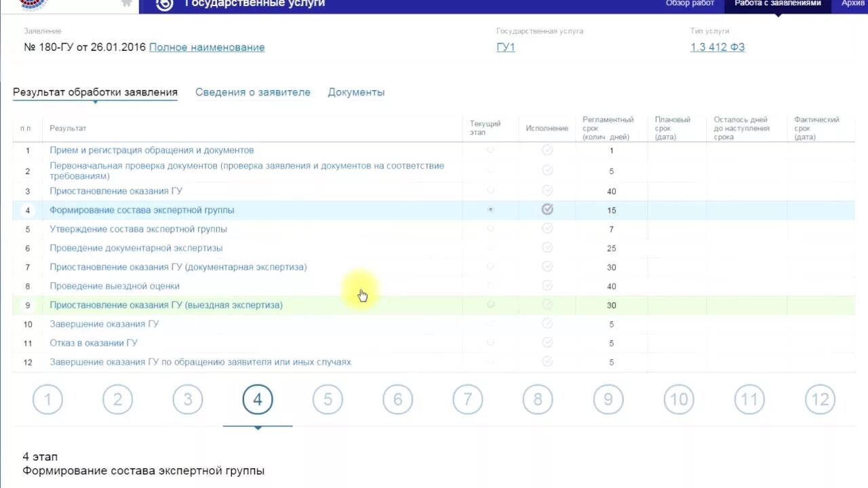Go to stage 11 circle

coord(749,400)
